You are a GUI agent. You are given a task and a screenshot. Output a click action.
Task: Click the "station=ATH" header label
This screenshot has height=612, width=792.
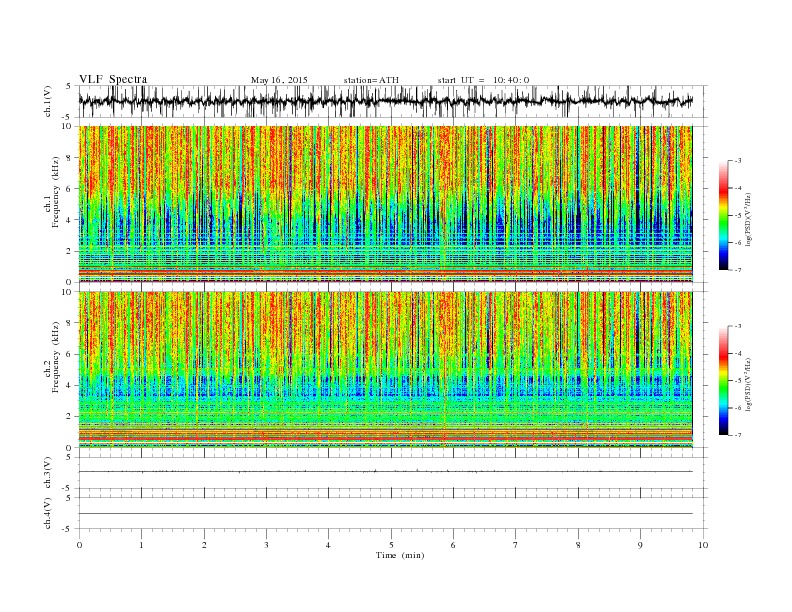371,80
